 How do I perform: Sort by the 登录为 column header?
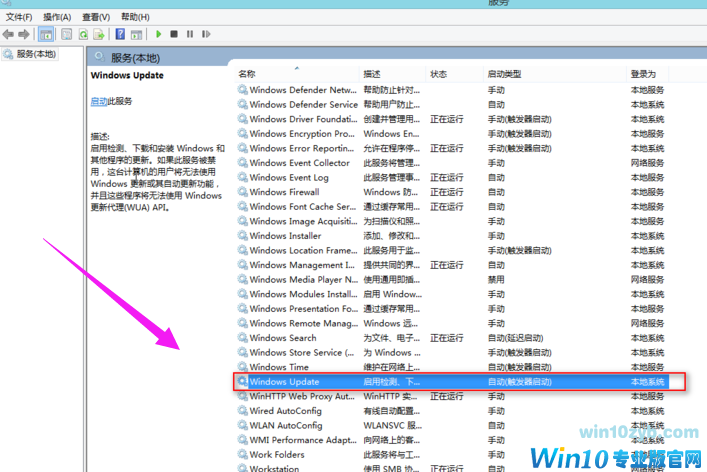click(x=643, y=74)
